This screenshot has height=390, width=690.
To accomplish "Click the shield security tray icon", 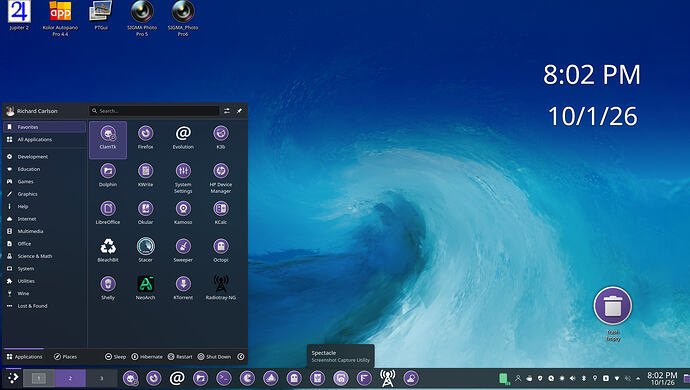I will [540, 378].
